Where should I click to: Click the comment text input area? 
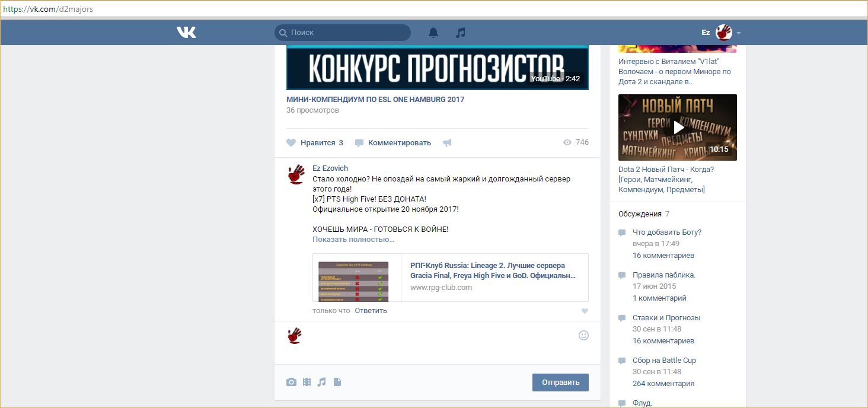point(442,342)
